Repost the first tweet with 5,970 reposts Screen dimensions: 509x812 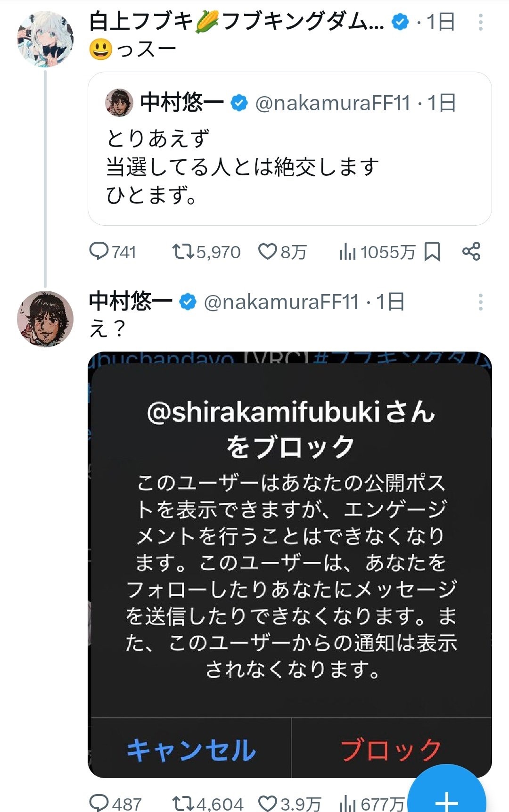[183, 252]
